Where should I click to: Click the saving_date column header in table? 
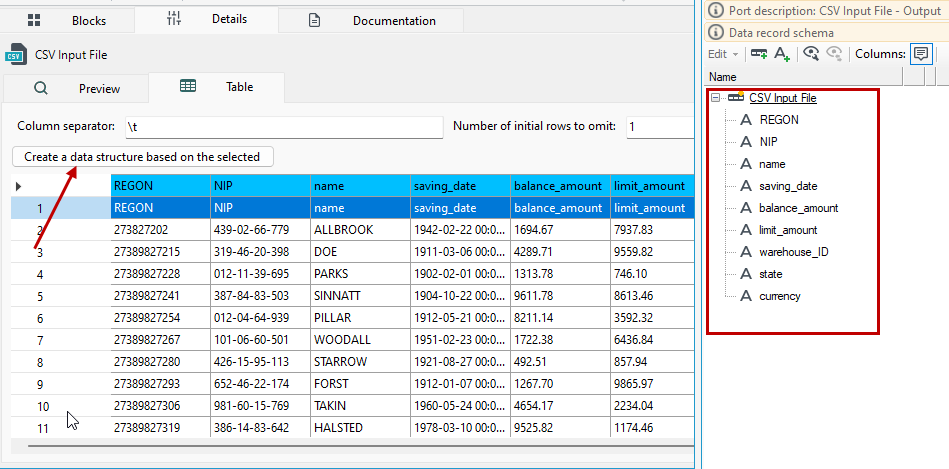tap(461, 186)
